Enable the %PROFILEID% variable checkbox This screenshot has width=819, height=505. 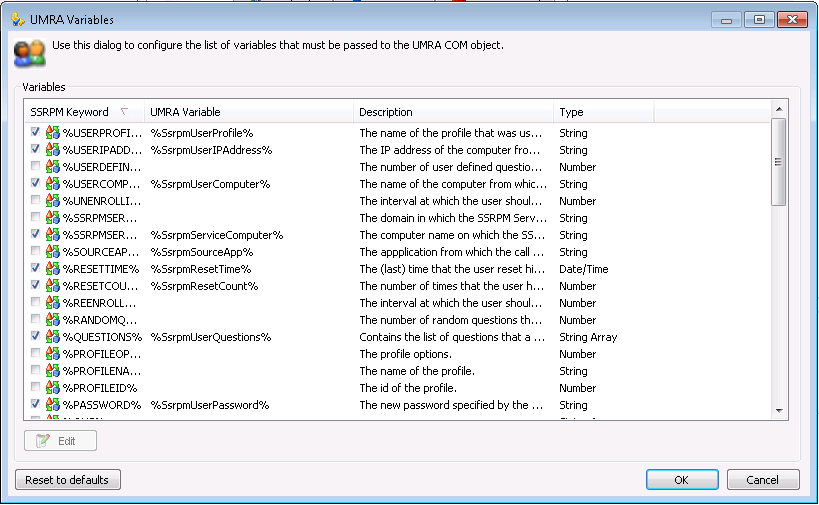click(35, 387)
